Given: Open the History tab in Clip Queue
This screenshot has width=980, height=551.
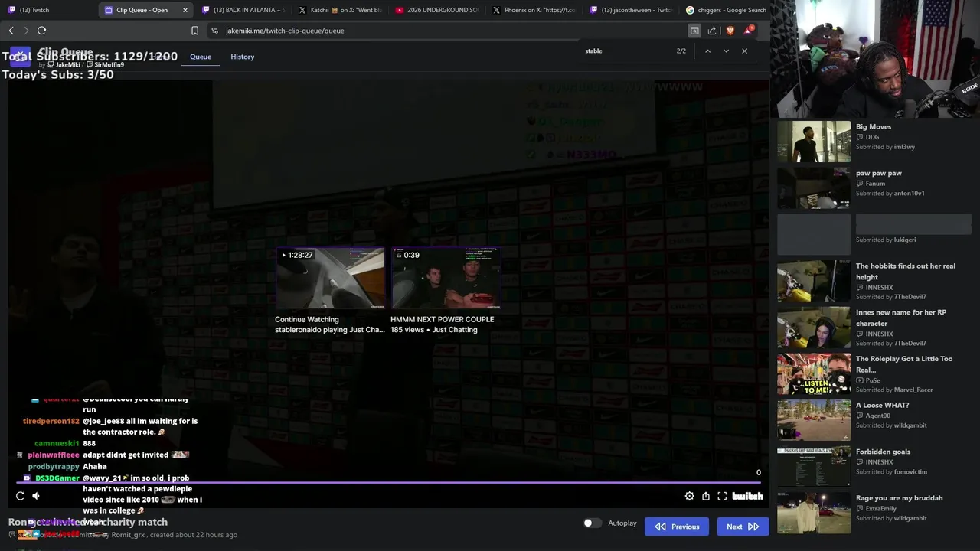Looking at the screenshot, I should point(243,57).
